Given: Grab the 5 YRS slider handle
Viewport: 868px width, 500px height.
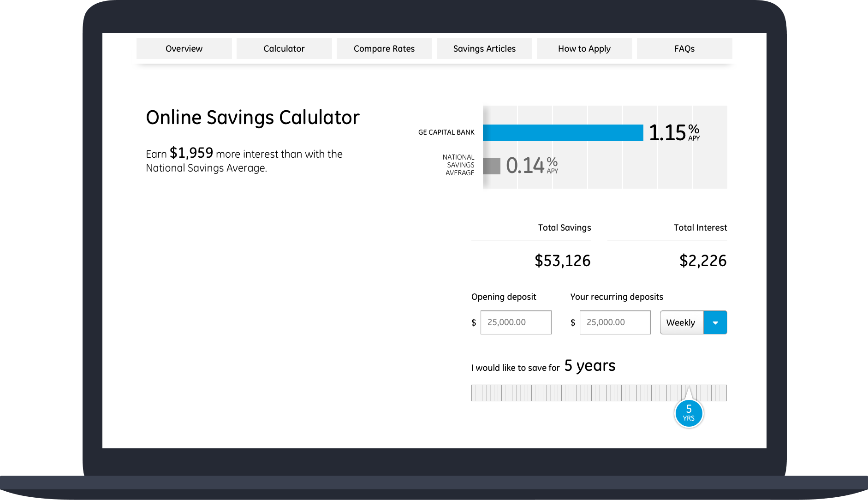Looking at the screenshot, I should 689,413.
